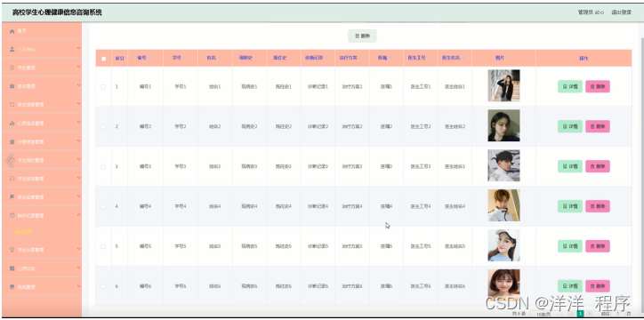Image resolution: width=644 pixels, height=320 pixels.
Task: Click 删除 for the 编号5 row
Action: point(598,246)
